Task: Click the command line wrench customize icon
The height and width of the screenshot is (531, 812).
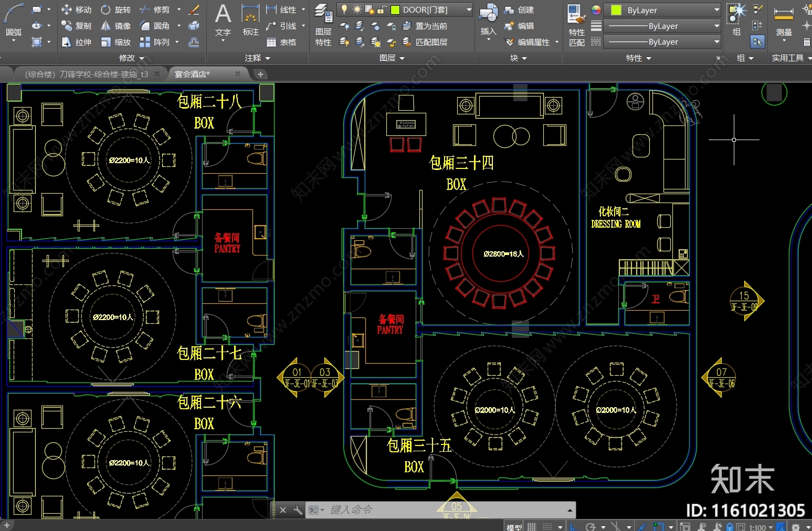Action: click(x=298, y=510)
